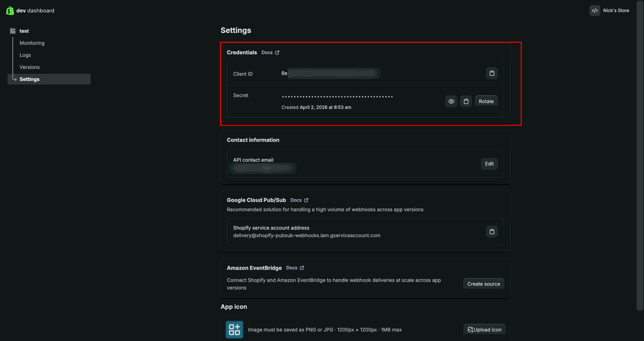Create an Amazon EventBridge source
This screenshot has height=341, width=644.
(483, 284)
